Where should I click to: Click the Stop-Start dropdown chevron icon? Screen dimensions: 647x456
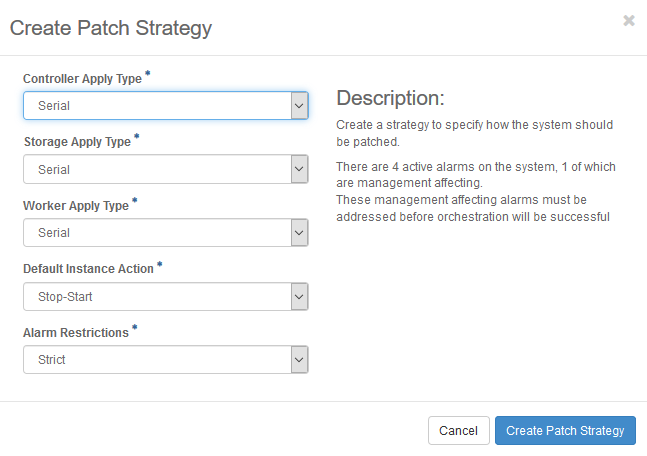pos(298,296)
